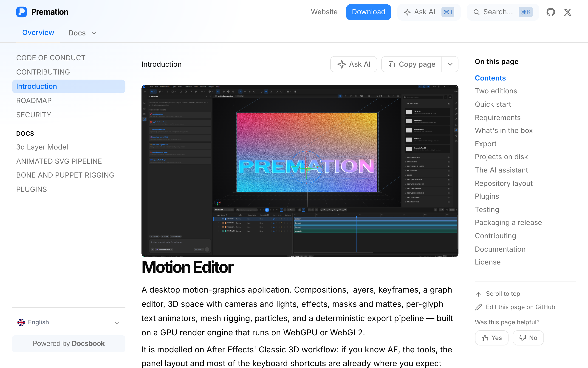Click the Motion Editor screenshot image
This screenshot has width=588, height=368.
pos(300,171)
